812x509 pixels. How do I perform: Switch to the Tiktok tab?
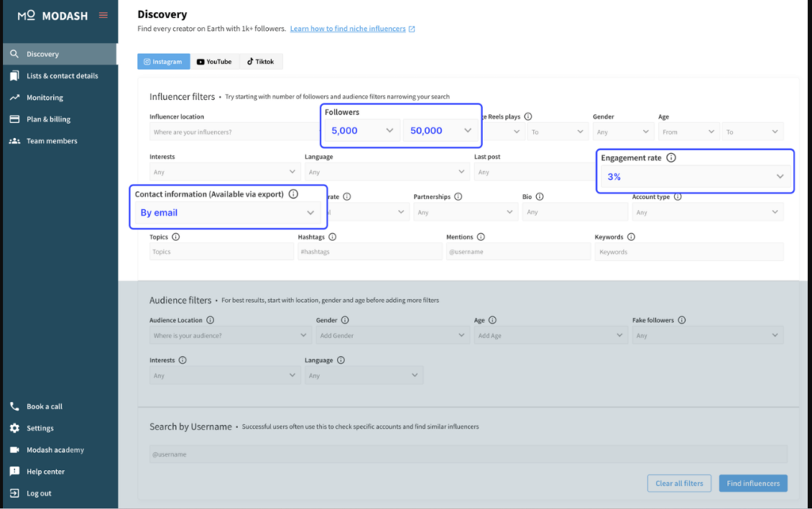coord(260,61)
